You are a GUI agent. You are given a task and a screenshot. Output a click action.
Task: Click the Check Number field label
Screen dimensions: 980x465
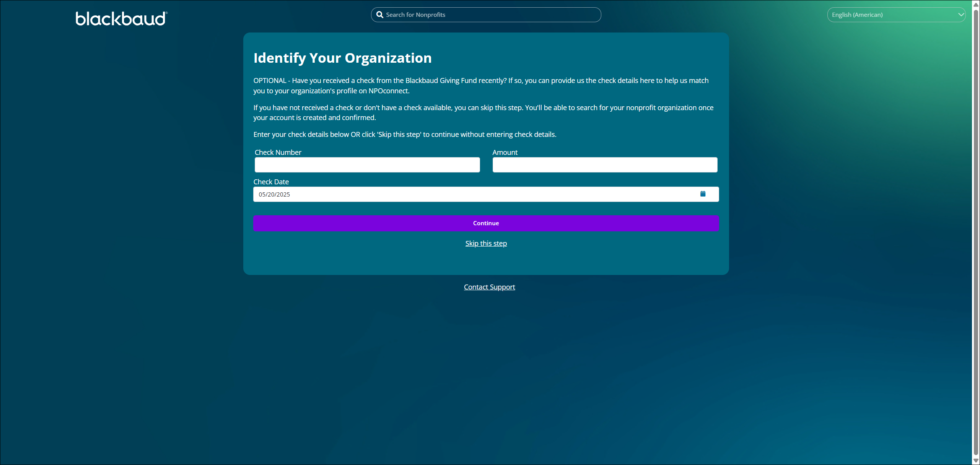coord(278,152)
